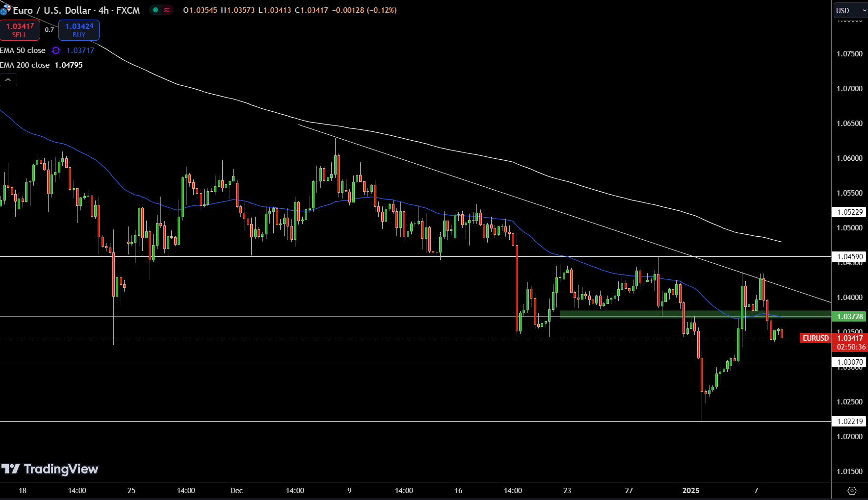Image resolution: width=868 pixels, height=500 pixels.
Task: Select the EMA 200 close legend
Action: point(25,65)
